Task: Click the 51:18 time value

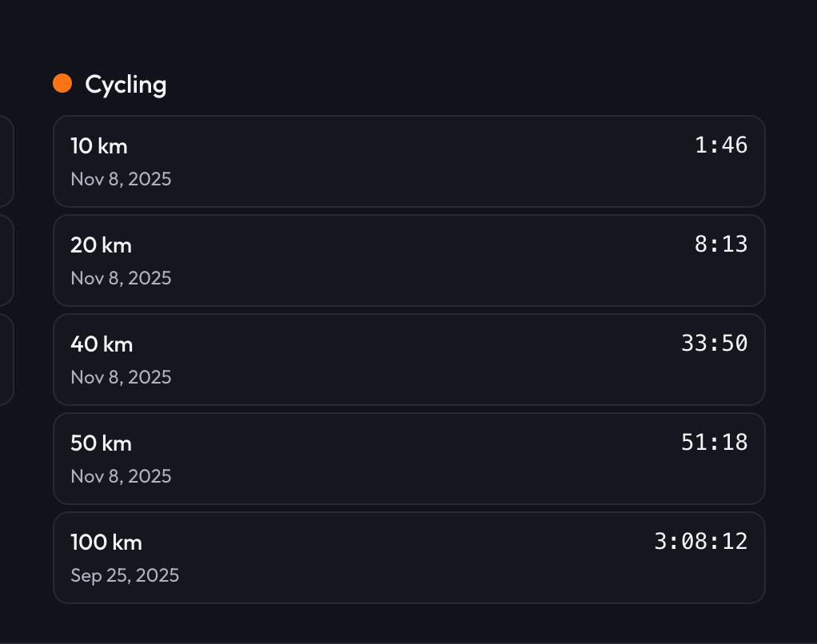Action: [715, 443]
